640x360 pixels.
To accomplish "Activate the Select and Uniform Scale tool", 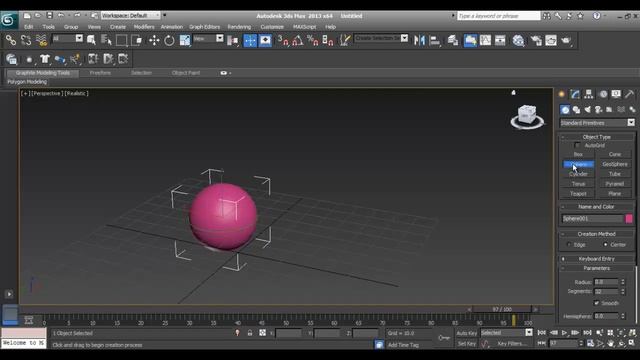I will pyautogui.click(x=184, y=40).
